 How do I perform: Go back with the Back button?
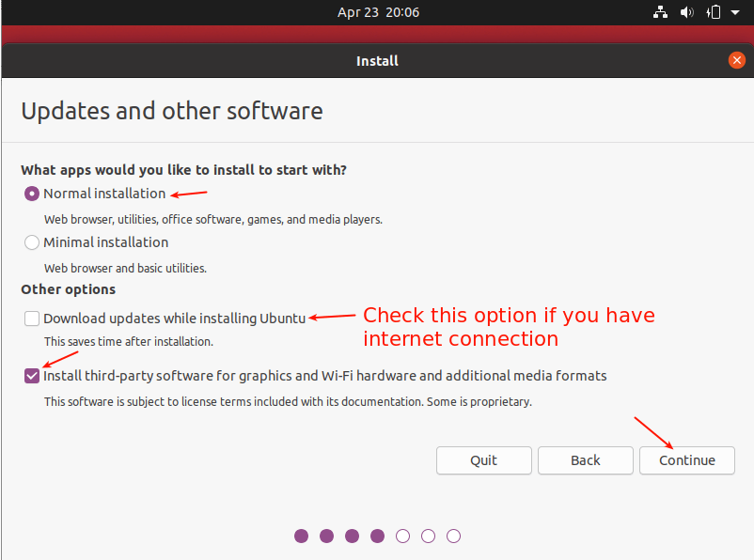coord(585,460)
